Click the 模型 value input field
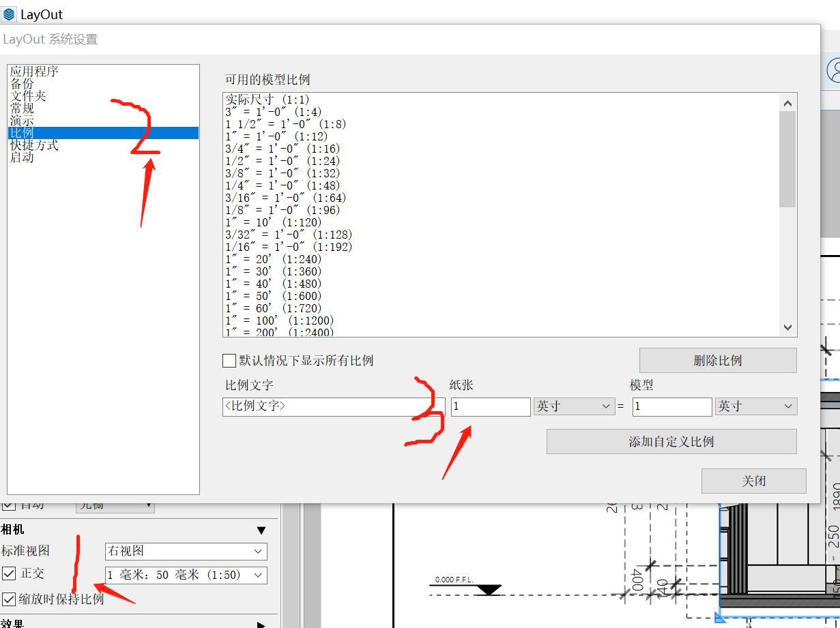The width and height of the screenshot is (840, 628). coord(672,406)
